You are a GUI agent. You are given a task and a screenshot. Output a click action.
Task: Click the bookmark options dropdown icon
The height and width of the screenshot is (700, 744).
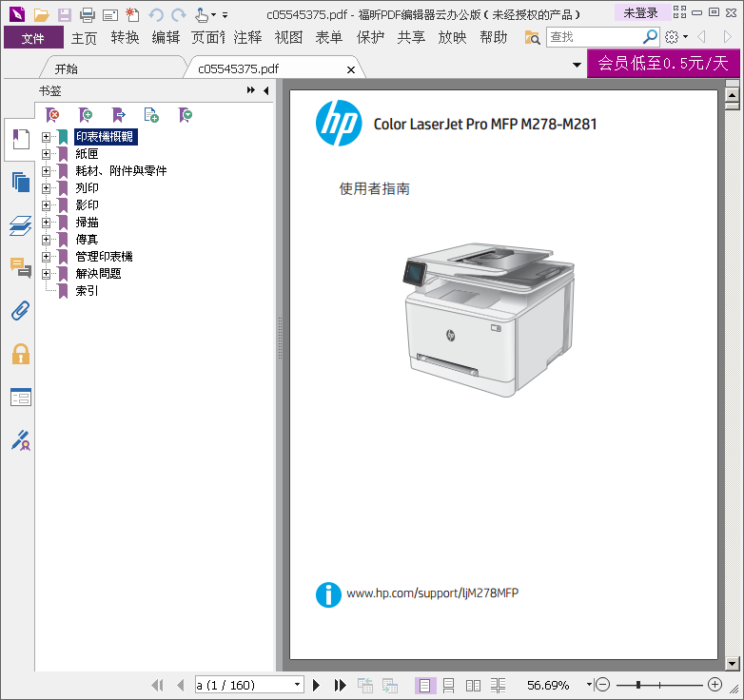(x=186, y=115)
